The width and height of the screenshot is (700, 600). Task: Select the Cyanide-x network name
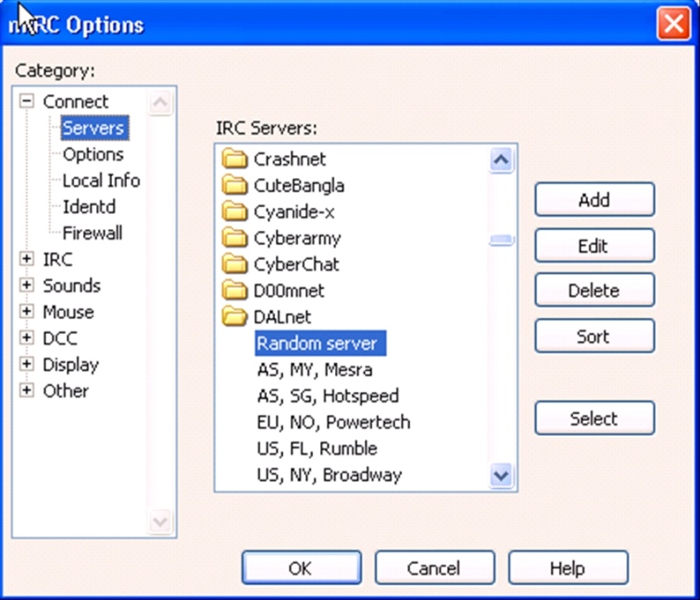pyautogui.click(x=294, y=212)
